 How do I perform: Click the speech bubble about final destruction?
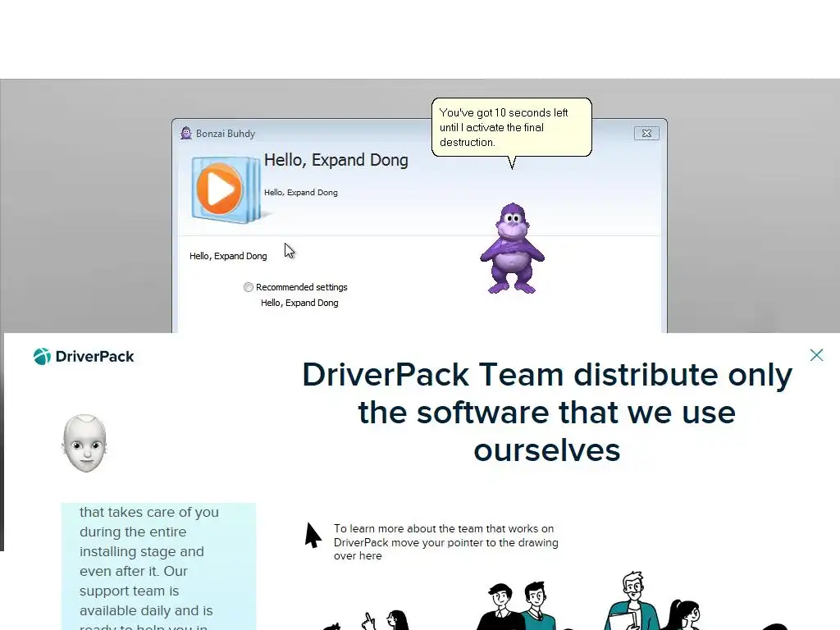pyautogui.click(x=512, y=127)
